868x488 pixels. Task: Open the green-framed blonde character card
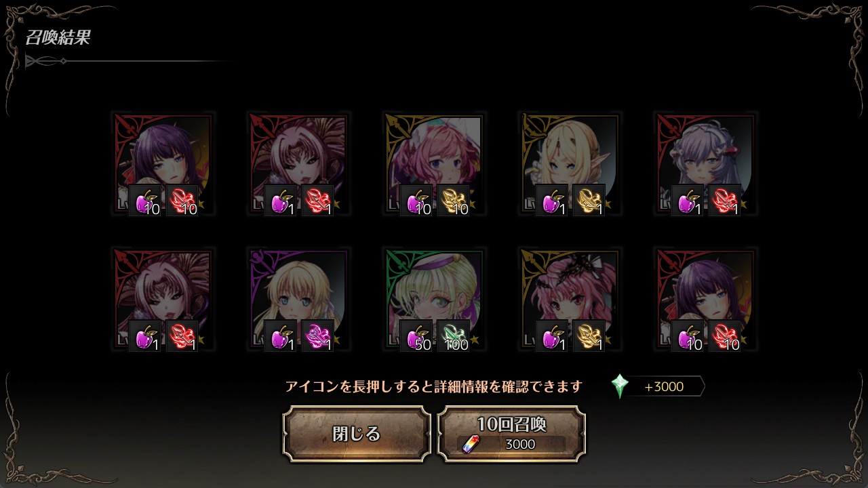tap(434, 299)
